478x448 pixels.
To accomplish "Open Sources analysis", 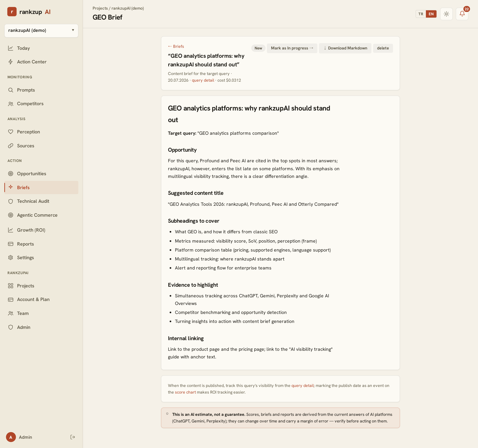I will (x=41, y=146).
